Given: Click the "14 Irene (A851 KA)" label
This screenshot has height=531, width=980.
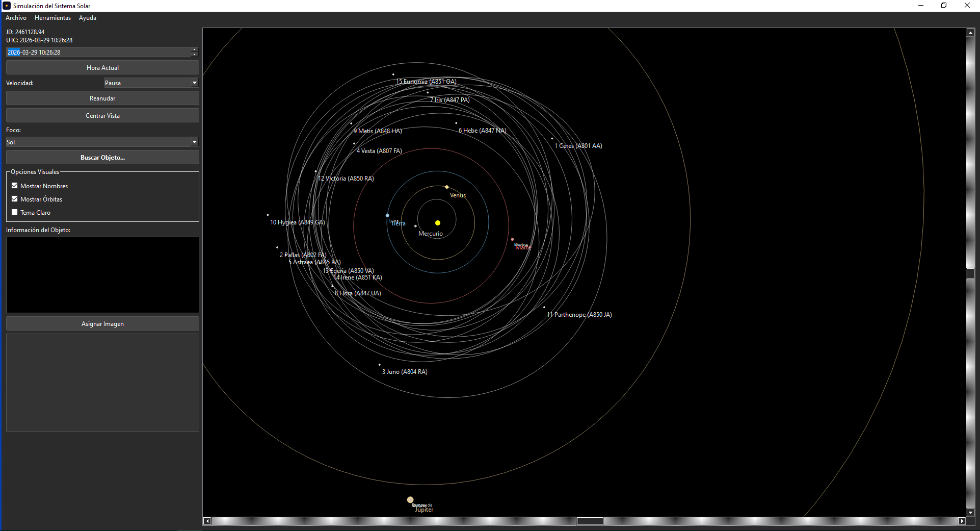Looking at the screenshot, I should [x=358, y=277].
